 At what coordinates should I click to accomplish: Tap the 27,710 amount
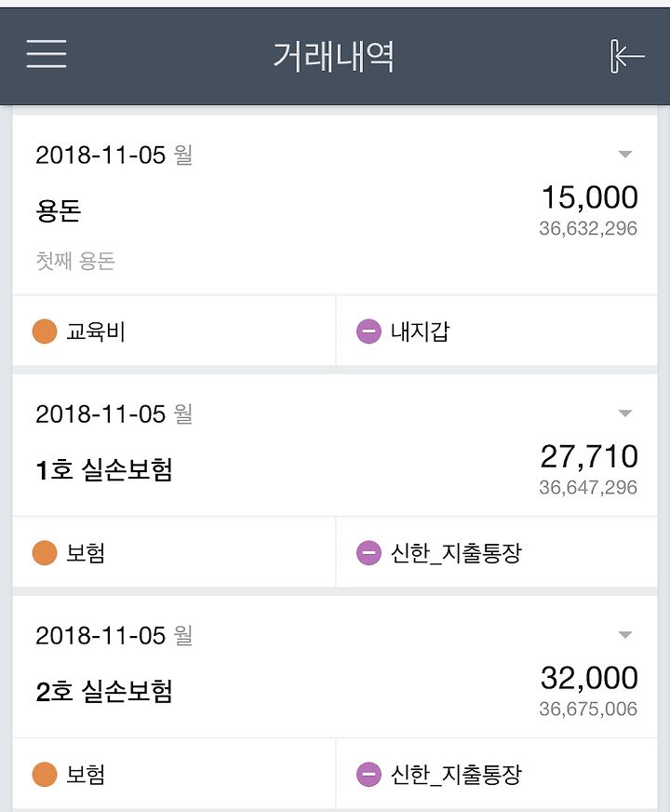[589, 456]
